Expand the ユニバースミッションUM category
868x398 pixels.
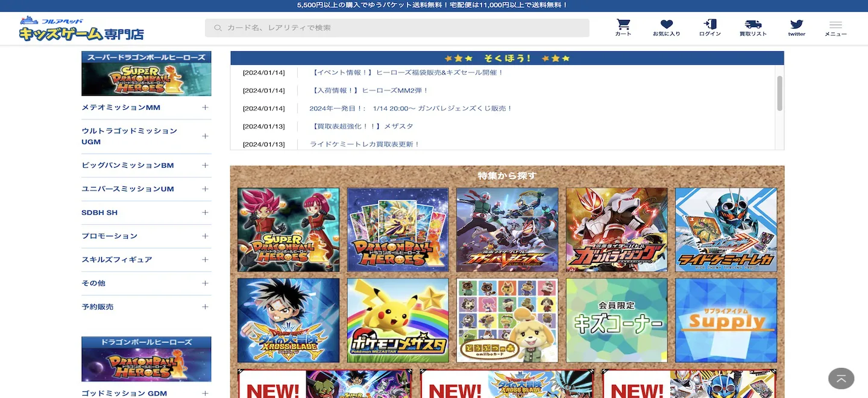click(205, 189)
